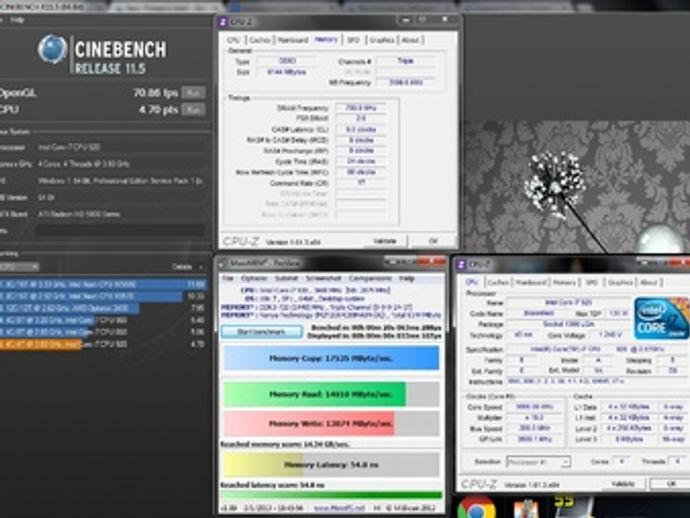Select the top ranking entry scoring 11.69

pos(103,284)
